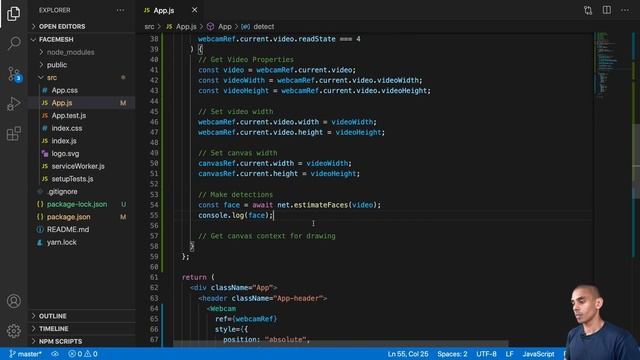Click the Open Changes icon in editor toolbar
Image resolution: width=640 pixels, height=360 pixels.
[x=588, y=10]
